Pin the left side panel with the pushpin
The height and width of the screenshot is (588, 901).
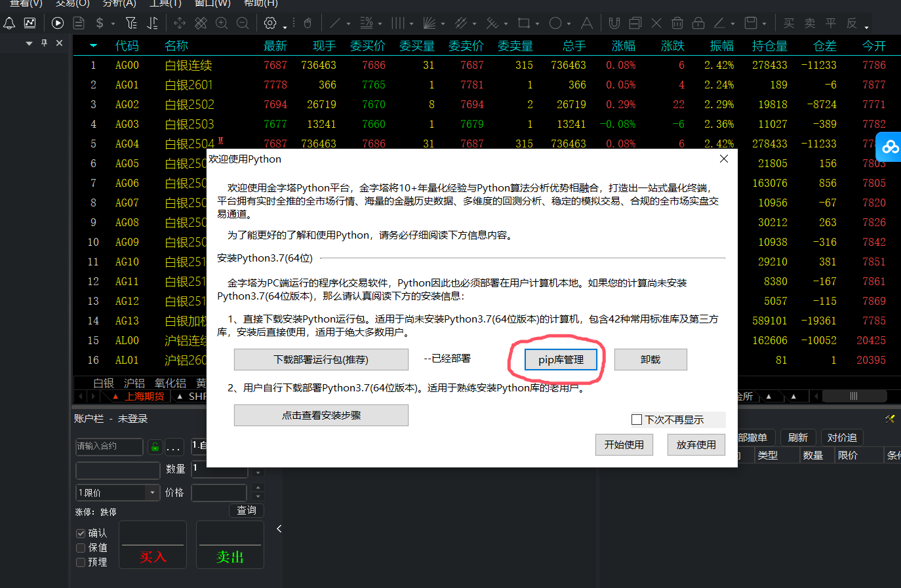pos(44,43)
